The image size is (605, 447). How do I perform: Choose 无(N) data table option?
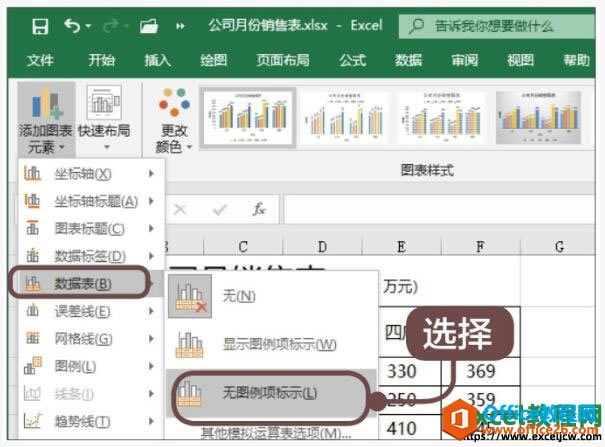tap(271, 296)
